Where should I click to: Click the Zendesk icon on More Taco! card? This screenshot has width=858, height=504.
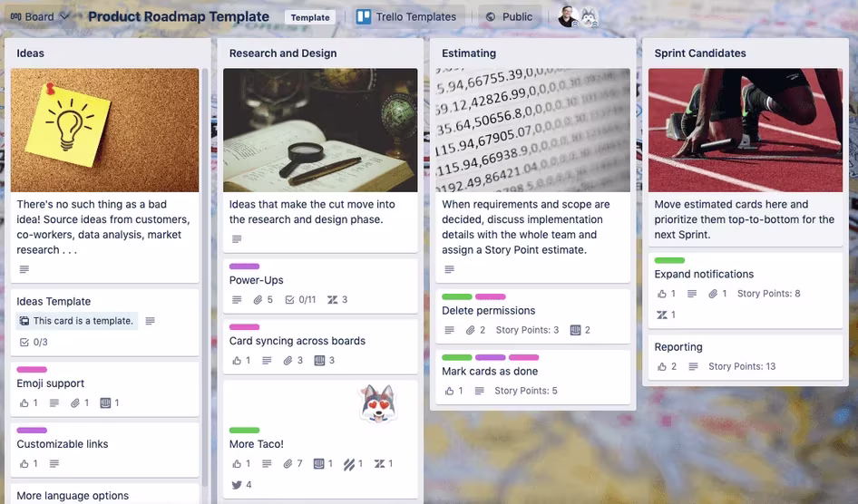pos(379,464)
